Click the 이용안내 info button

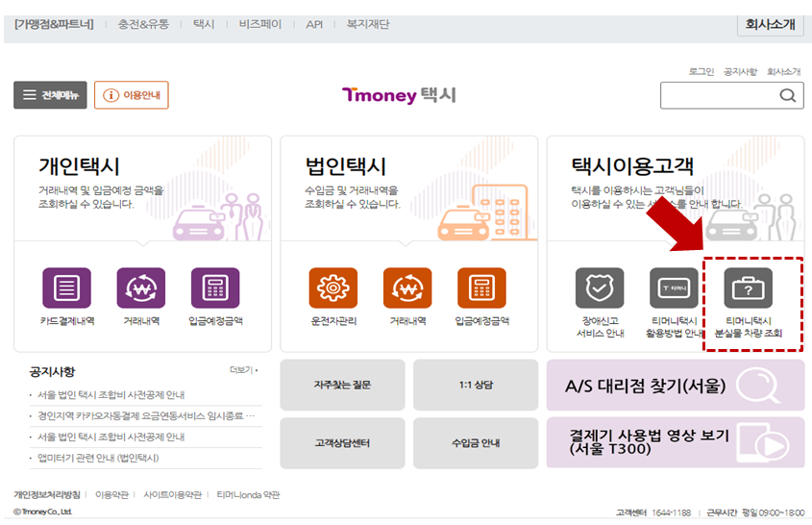pos(132,95)
